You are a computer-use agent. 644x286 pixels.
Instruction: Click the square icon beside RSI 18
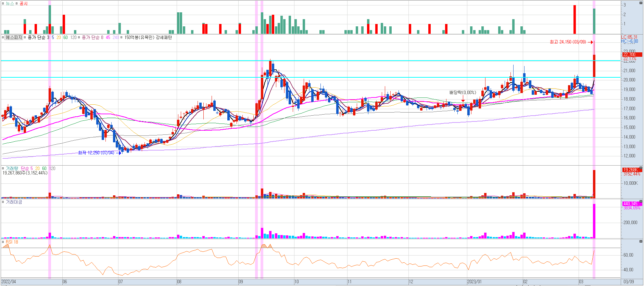click(x=3, y=242)
